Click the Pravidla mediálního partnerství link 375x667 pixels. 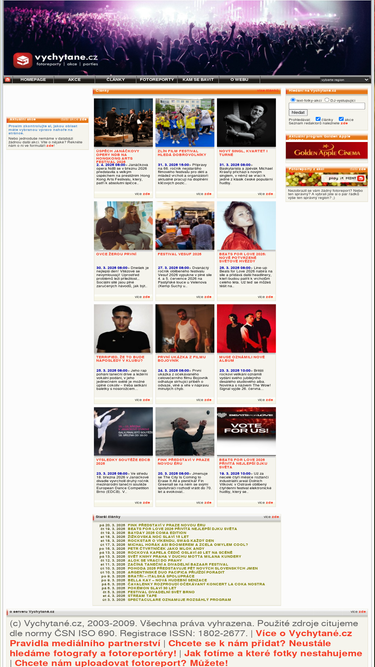85,643
